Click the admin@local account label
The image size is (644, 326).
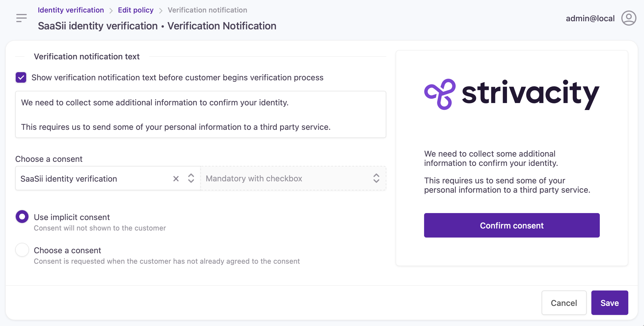(x=590, y=18)
